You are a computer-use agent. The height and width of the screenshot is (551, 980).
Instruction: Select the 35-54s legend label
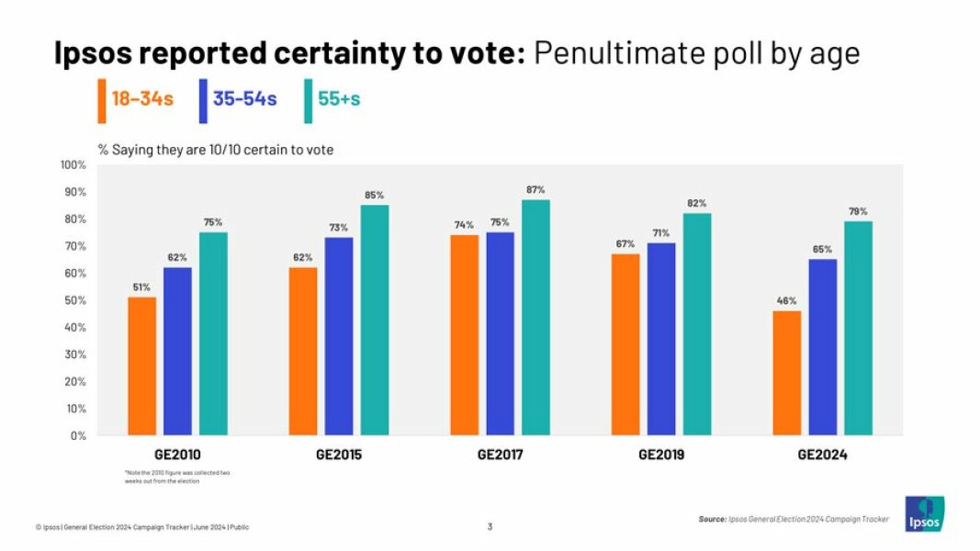click(x=245, y=99)
